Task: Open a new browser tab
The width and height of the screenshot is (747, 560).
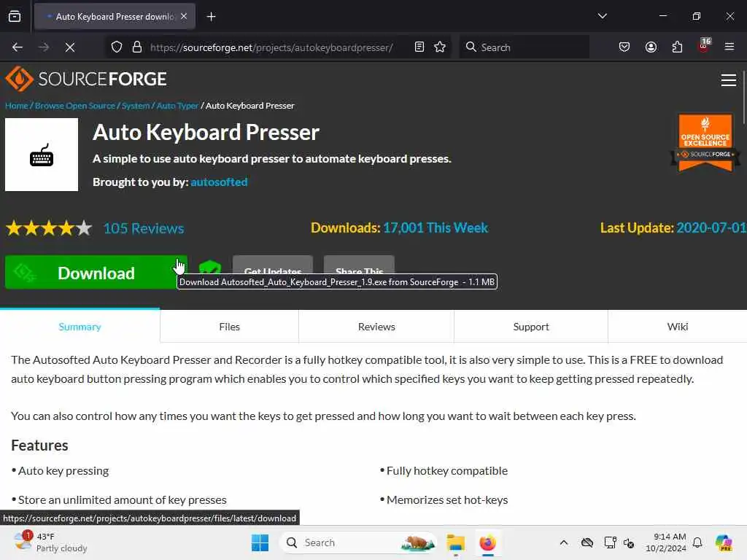Action: click(211, 17)
